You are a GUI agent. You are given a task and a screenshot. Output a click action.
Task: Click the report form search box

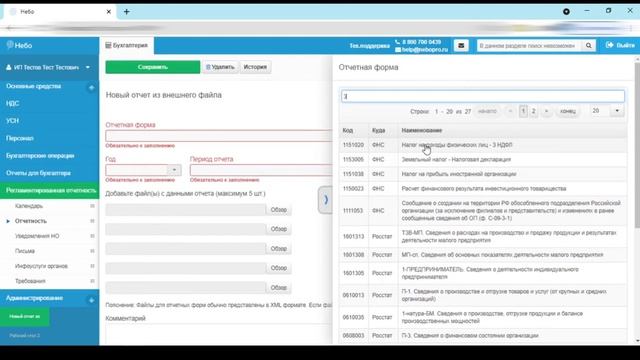(483, 96)
